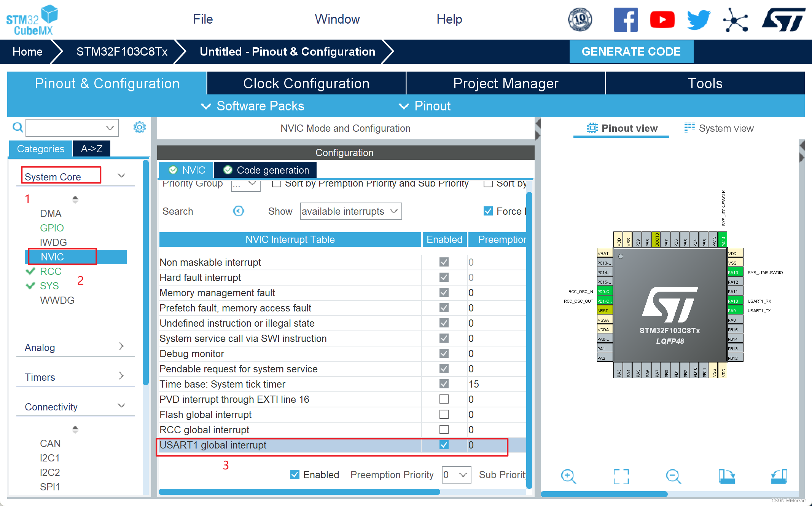
Task: Click the search magnifier icon in categories panel
Action: (18, 127)
